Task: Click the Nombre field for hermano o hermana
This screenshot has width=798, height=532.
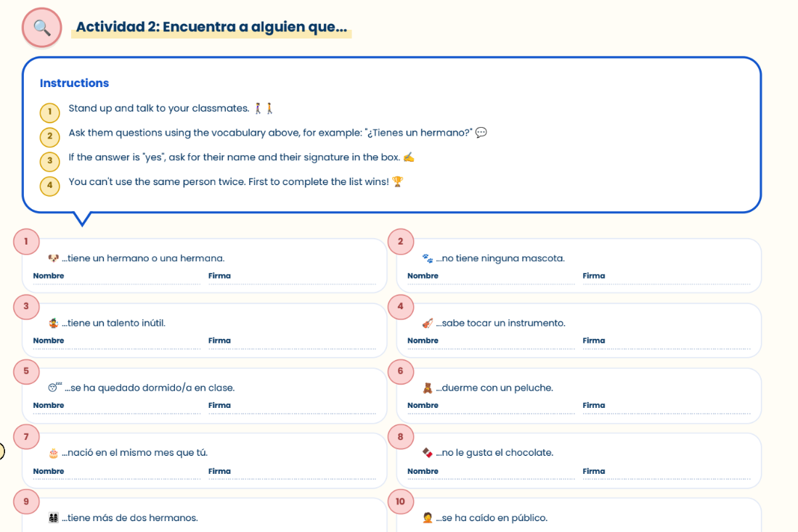Action: (117, 277)
